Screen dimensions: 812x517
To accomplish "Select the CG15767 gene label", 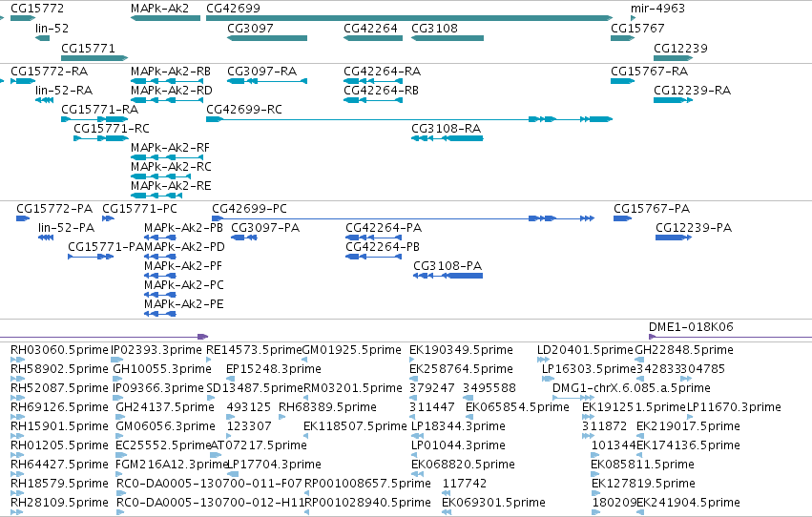I will click(x=637, y=28).
